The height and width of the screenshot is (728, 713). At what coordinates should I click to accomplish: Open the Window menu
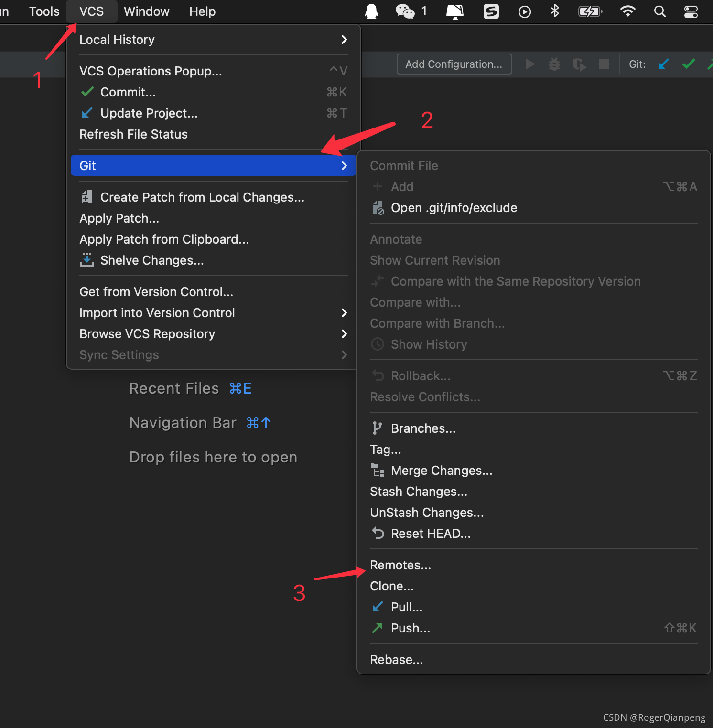pos(147,11)
